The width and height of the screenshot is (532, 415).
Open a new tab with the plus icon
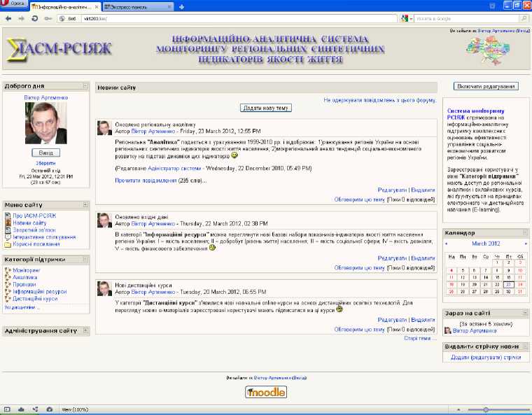pos(182,6)
